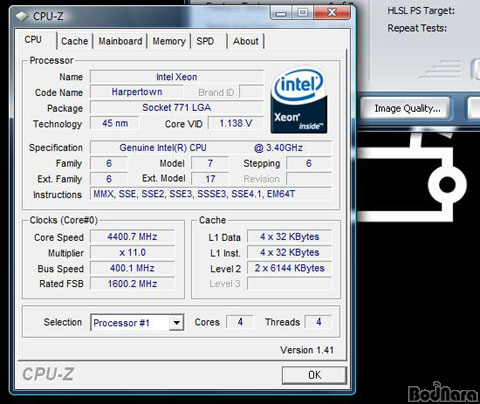Expand the Processor #1 selection dropdown arrow

click(x=176, y=323)
